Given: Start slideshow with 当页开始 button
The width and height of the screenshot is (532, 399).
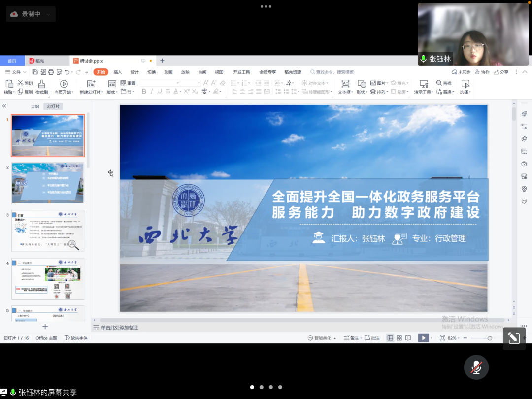Looking at the screenshot, I should (x=63, y=87).
